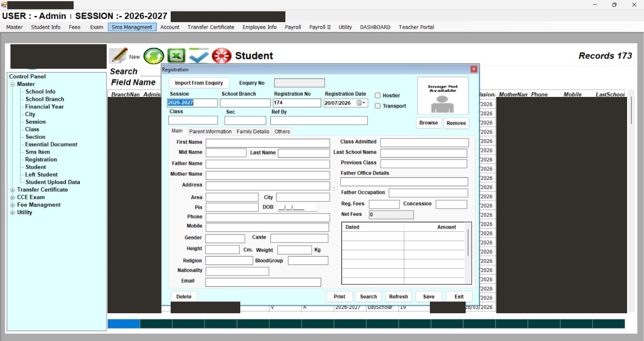Open the DASHBOARD menu

point(375,27)
